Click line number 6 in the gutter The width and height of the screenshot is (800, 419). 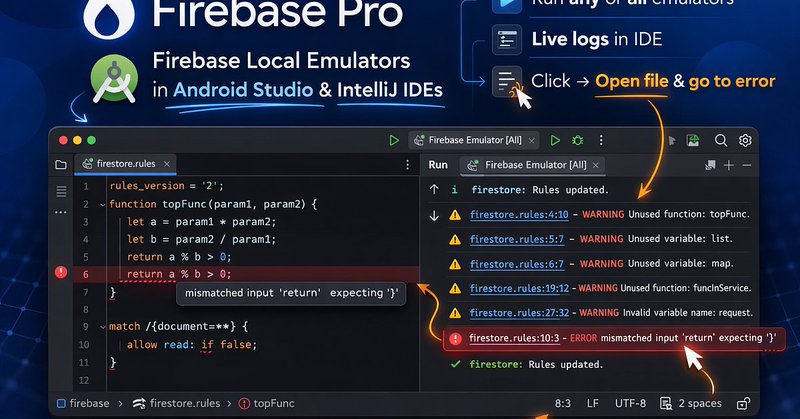[x=86, y=275]
